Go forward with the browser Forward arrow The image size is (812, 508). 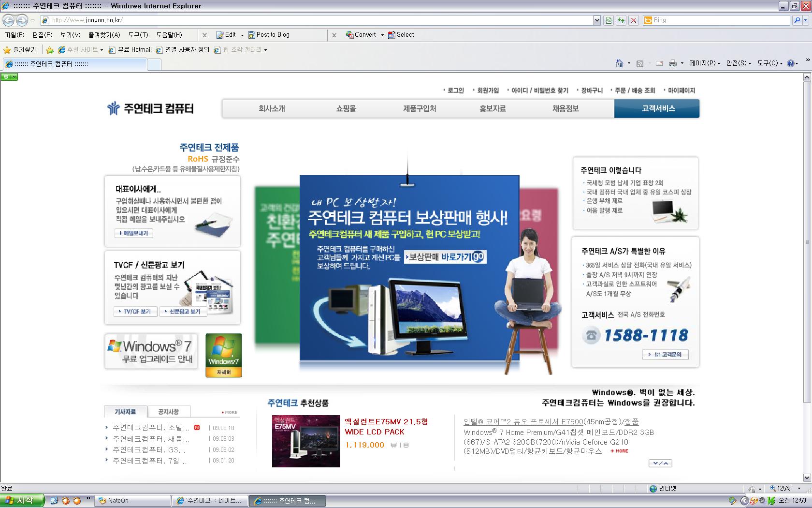pyautogui.click(x=22, y=20)
